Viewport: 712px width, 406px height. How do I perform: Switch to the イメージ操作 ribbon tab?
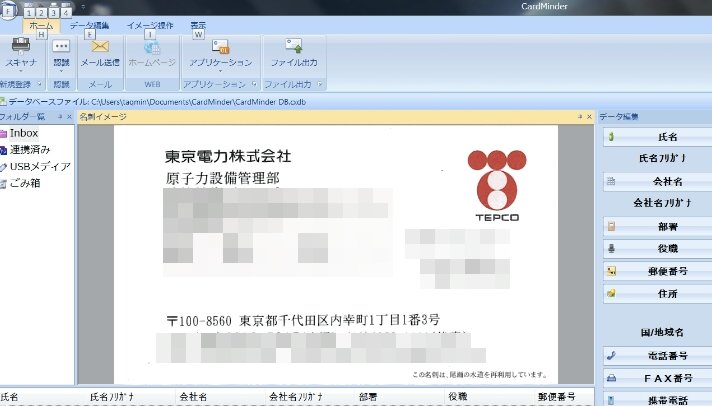coord(150,26)
